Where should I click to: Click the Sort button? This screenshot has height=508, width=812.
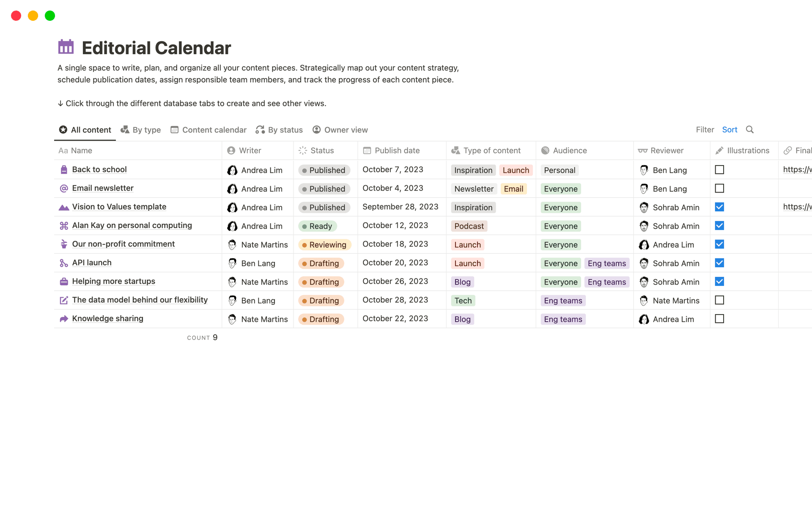click(730, 130)
